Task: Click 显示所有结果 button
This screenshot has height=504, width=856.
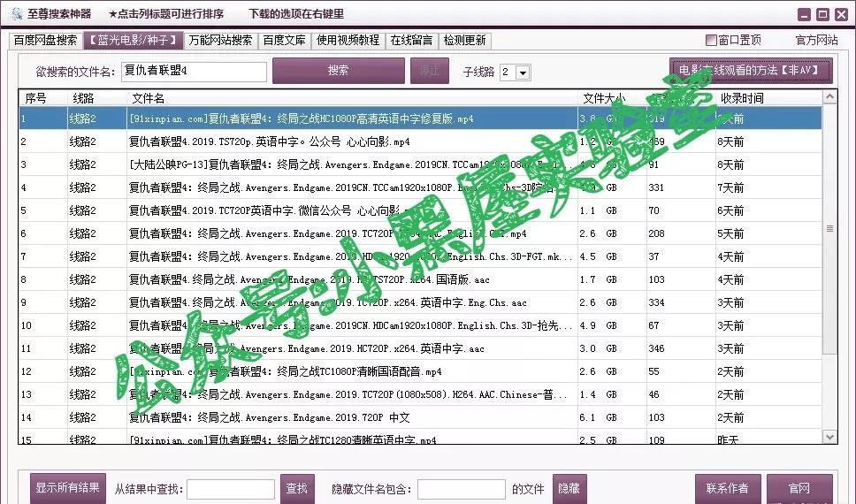Action: (67, 487)
